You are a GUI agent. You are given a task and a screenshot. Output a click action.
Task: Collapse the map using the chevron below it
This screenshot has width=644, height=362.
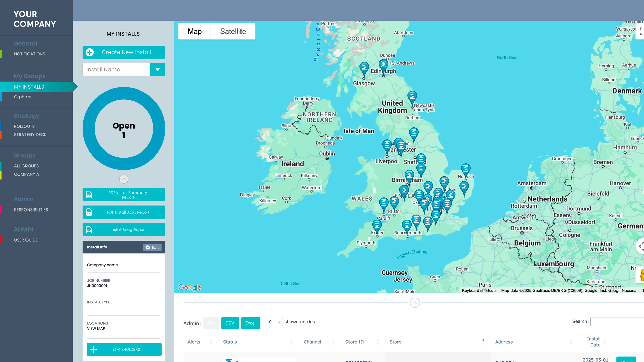[415, 303]
